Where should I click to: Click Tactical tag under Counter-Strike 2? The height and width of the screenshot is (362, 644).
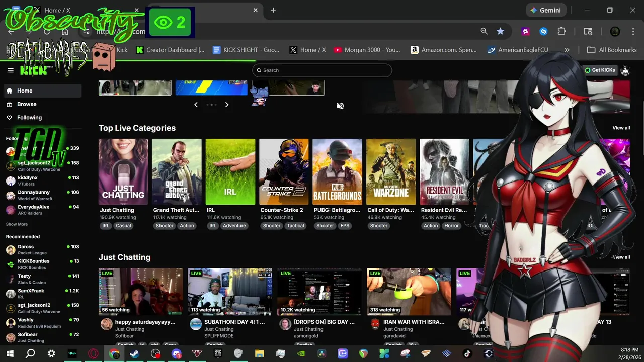click(295, 226)
